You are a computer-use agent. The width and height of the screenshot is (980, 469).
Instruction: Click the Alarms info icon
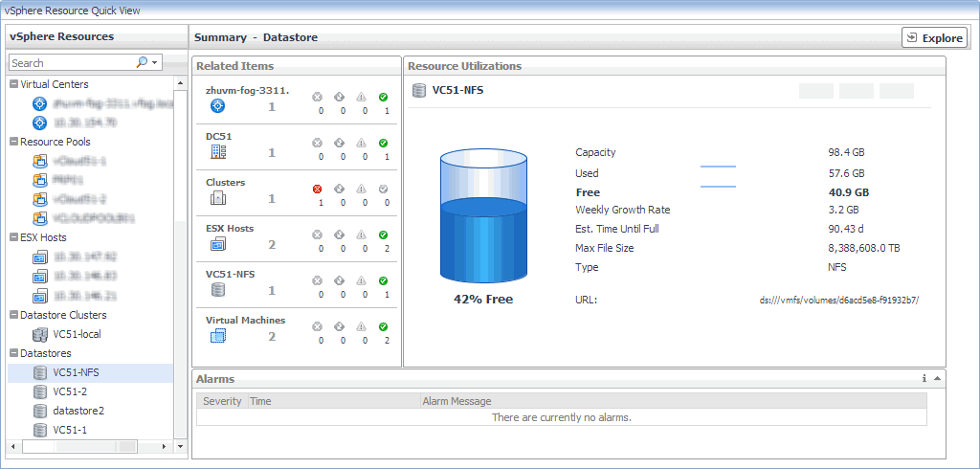pyautogui.click(x=924, y=378)
